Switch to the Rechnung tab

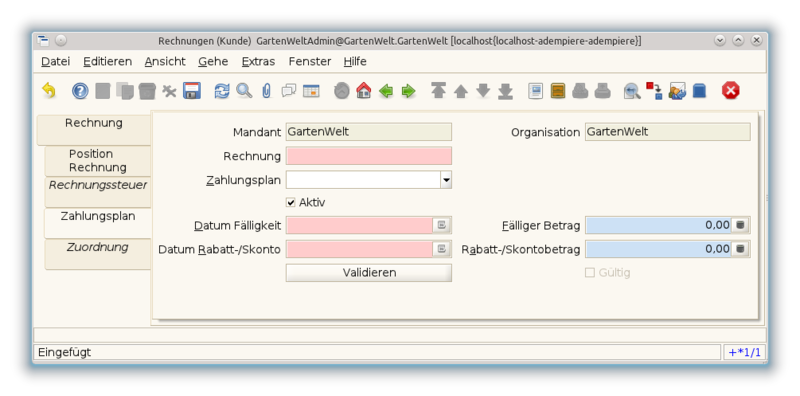(94, 130)
